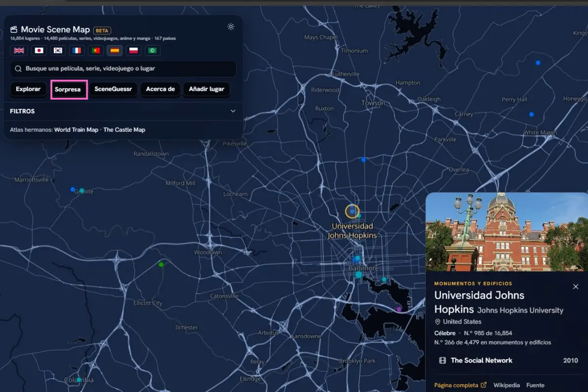The image size is (588, 392).
Task: Click the Lansdowne label on the map
Action: tap(306, 337)
